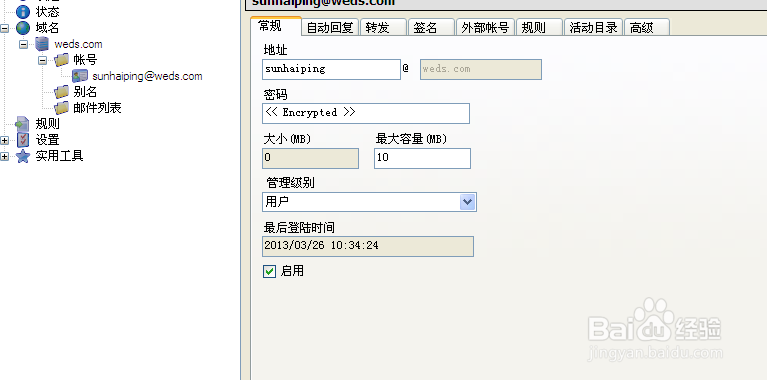
Task: Switch to the 自动回复 tab
Action: (x=330, y=27)
